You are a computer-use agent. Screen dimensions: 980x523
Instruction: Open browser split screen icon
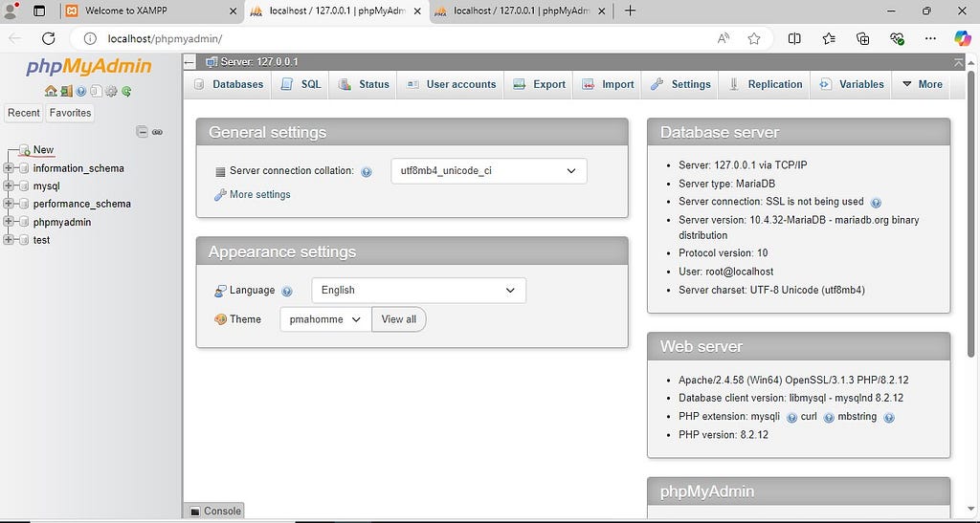click(x=794, y=38)
